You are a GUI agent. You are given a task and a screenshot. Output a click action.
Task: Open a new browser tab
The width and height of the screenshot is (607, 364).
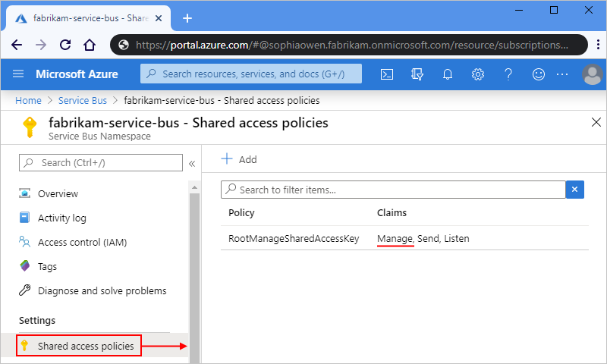tap(187, 18)
